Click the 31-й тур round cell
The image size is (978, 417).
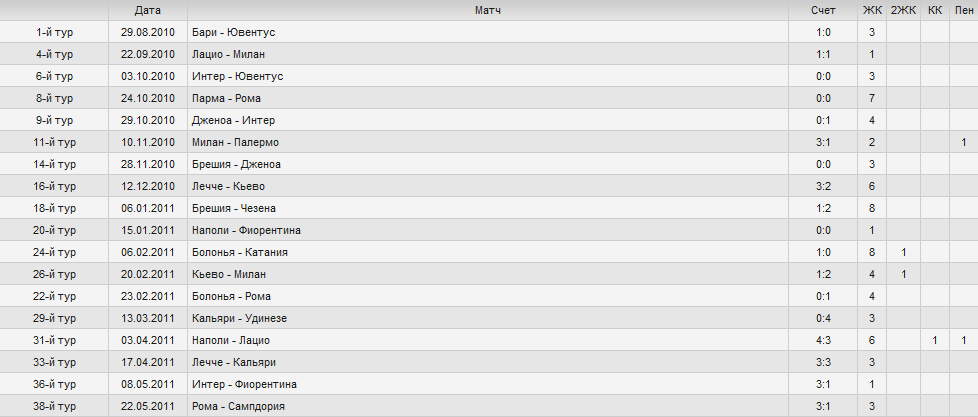click(x=54, y=340)
